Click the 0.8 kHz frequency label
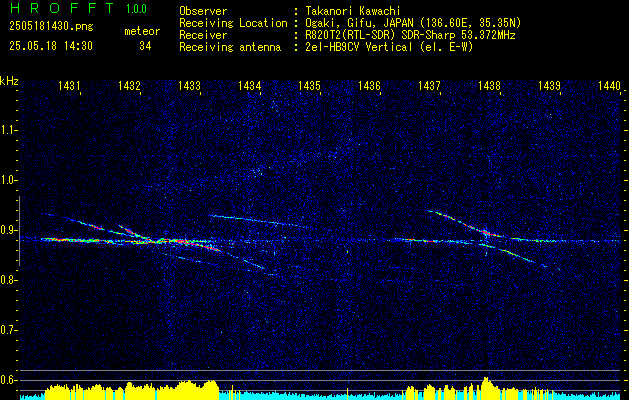 [8, 280]
